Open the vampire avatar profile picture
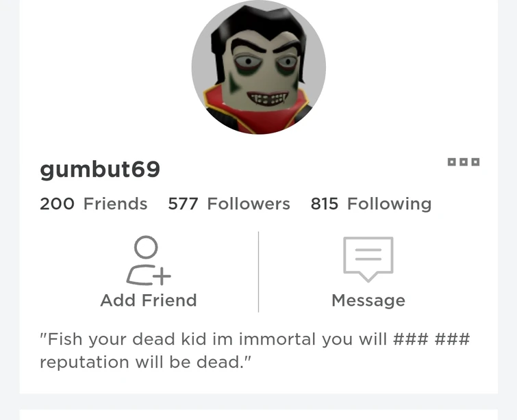517x420 pixels. coord(259,67)
